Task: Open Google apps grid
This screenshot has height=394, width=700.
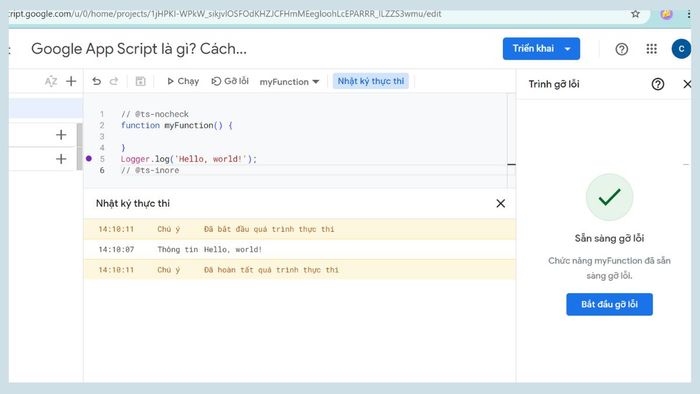Action: pyautogui.click(x=651, y=49)
